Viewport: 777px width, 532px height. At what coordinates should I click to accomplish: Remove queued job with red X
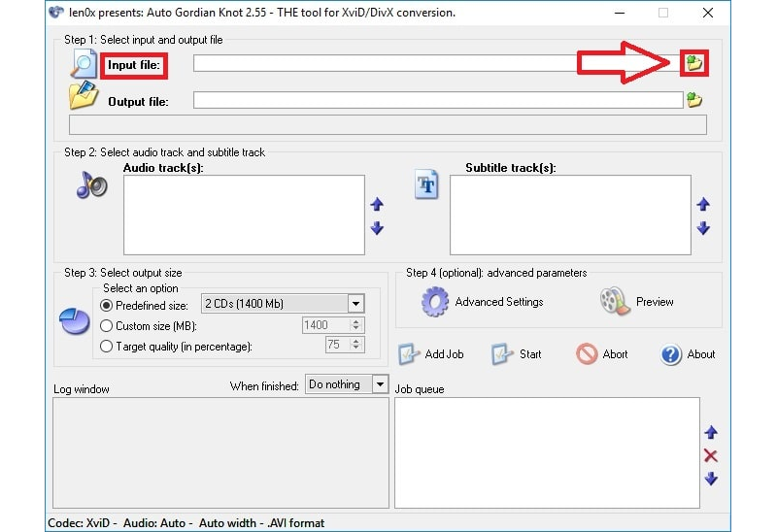coord(711,455)
